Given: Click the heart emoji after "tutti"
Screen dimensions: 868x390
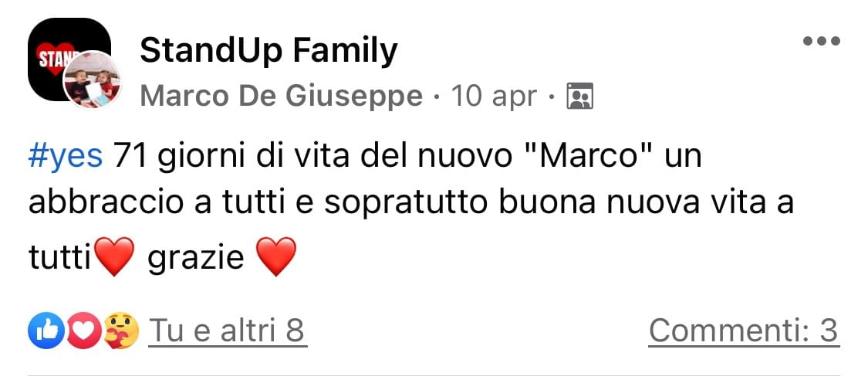Looking at the screenshot, I should 113,257.
